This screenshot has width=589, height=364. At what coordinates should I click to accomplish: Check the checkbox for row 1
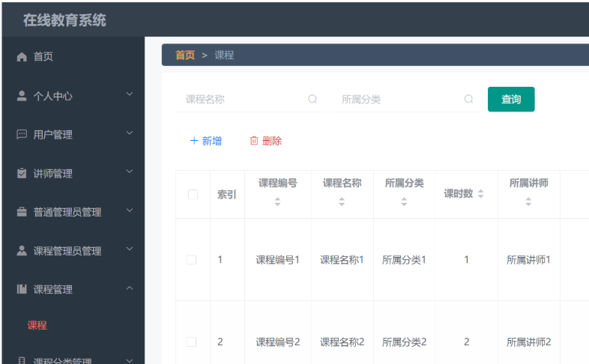[192, 260]
